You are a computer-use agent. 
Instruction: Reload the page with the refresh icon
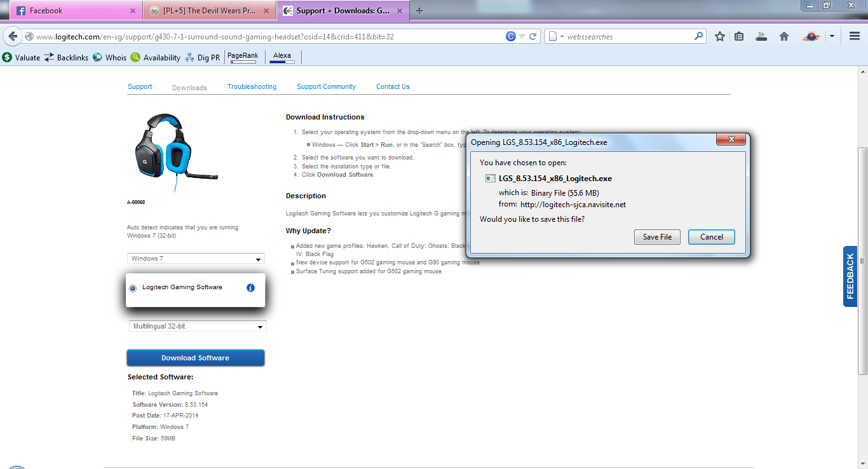click(533, 36)
